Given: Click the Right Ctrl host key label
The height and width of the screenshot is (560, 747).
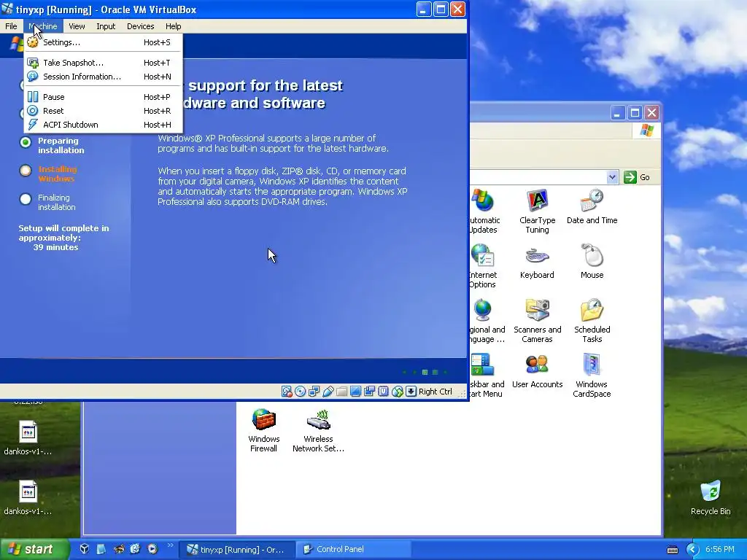Looking at the screenshot, I should coord(436,392).
